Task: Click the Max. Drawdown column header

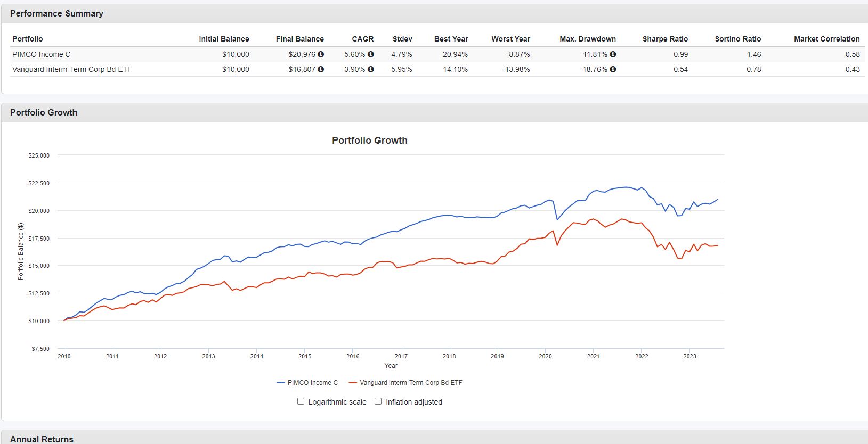Action: [x=588, y=39]
